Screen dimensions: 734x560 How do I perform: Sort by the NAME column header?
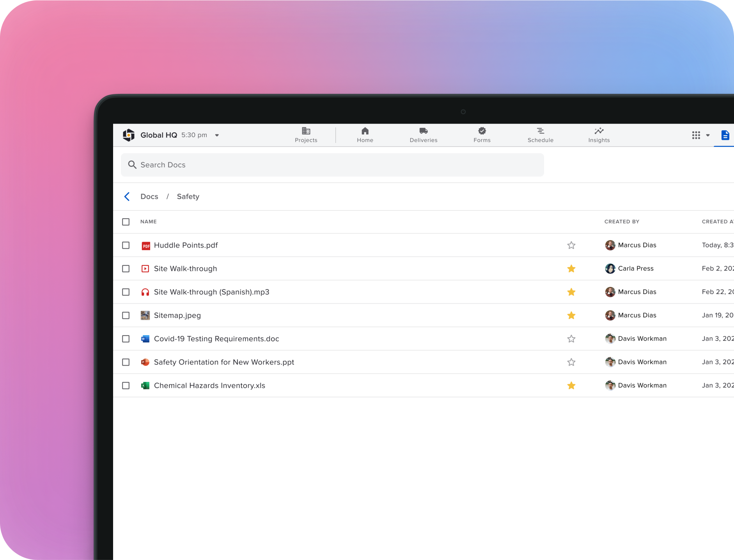tap(149, 222)
